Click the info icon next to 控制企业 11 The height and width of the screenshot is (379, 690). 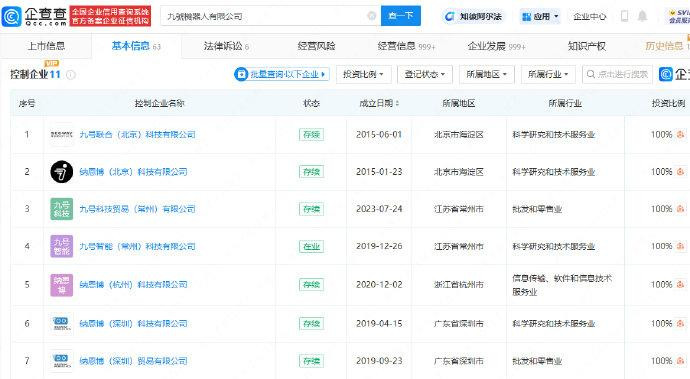70,75
